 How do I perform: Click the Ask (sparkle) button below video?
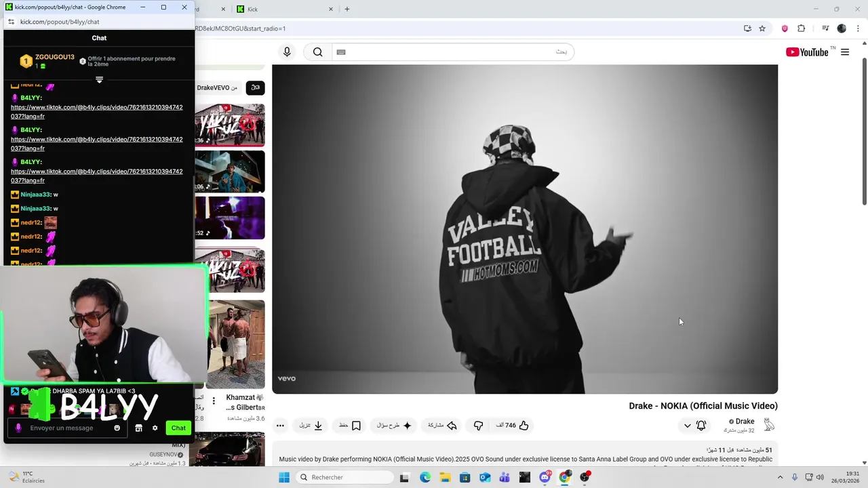395,426
